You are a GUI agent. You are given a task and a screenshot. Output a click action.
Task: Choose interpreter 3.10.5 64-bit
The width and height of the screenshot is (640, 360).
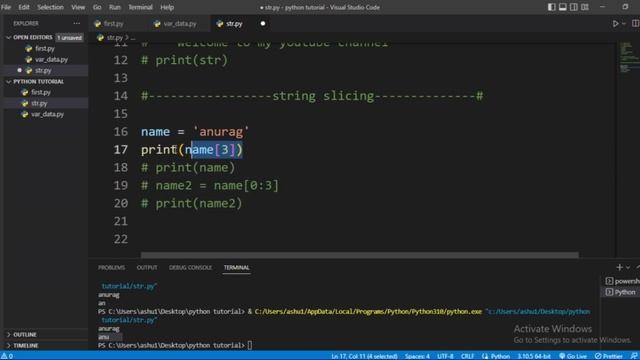click(x=534, y=356)
